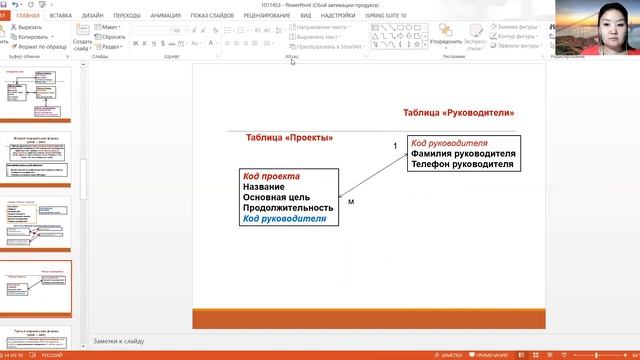
Task: Click the Numbering list icon
Action: point(241,30)
